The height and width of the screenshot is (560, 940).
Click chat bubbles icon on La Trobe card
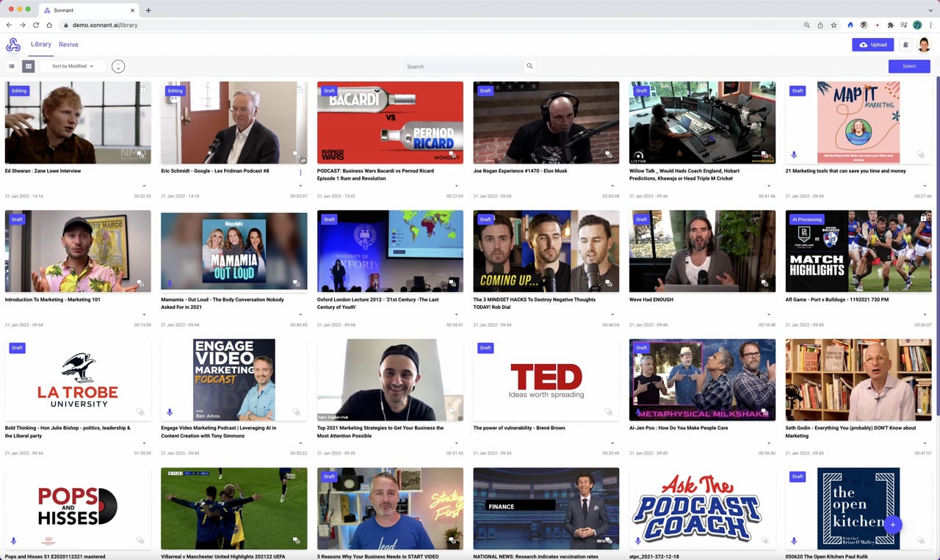pos(140,412)
